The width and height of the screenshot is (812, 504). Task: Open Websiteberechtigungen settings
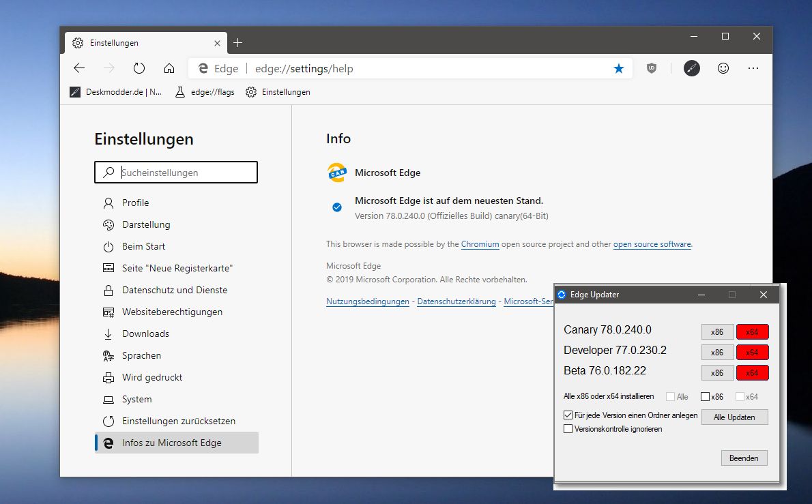tap(177, 312)
